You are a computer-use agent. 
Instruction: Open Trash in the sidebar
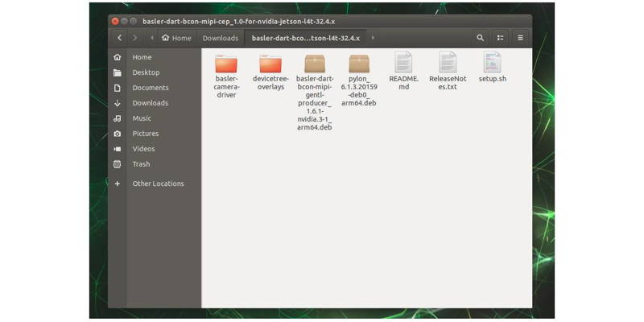pos(141,163)
